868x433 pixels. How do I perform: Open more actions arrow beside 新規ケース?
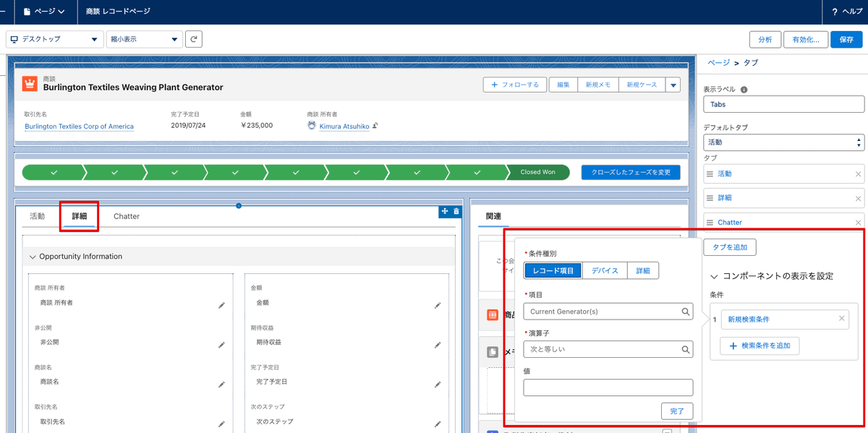(x=673, y=85)
